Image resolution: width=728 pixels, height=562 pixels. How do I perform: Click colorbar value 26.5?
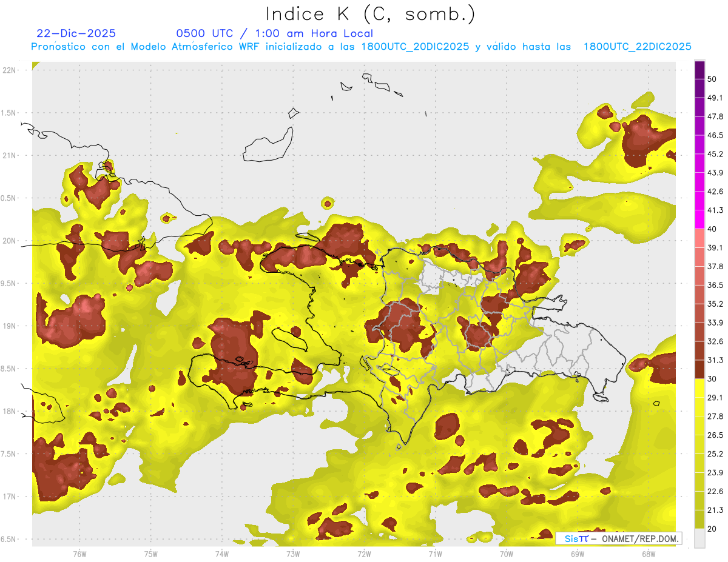click(715, 435)
